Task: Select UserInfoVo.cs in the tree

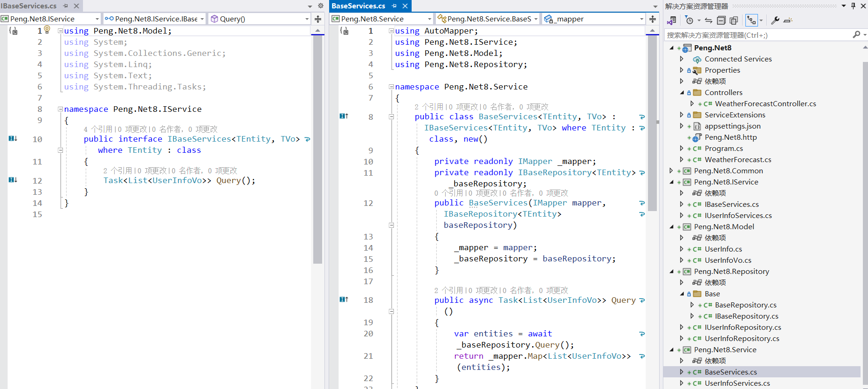Action: point(728,260)
